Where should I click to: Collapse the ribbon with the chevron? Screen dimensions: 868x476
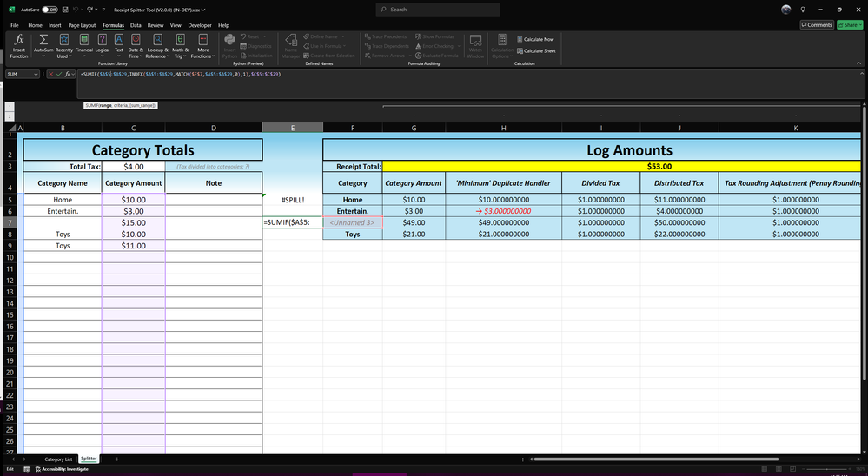click(859, 63)
